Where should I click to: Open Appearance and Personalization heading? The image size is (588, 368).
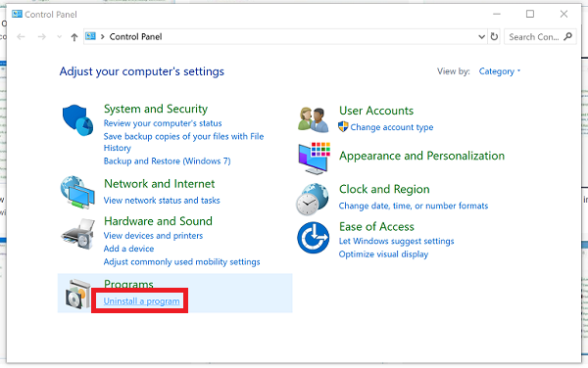(x=421, y=156)
